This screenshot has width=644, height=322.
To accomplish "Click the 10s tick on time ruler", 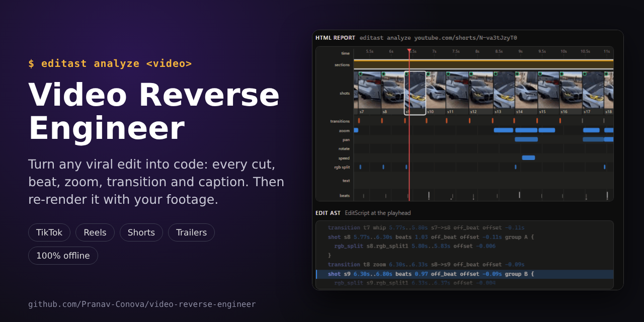I will click(x=563, y=51).
